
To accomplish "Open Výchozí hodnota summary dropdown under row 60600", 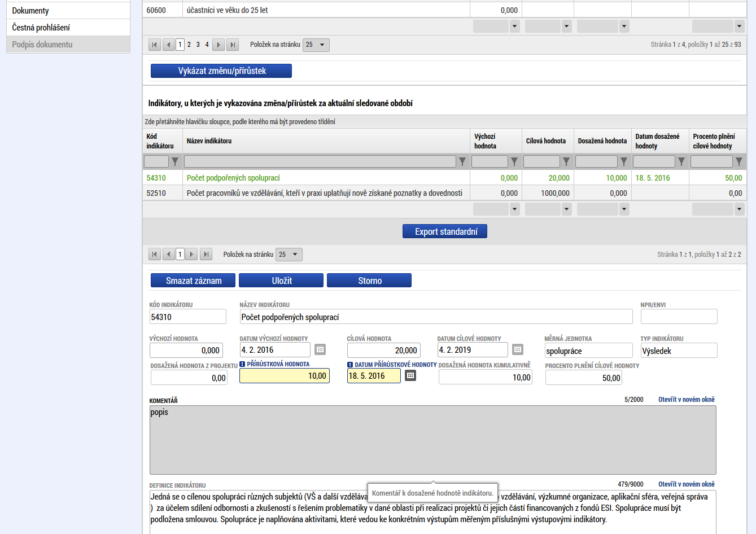I will pyautogui.click(x=514, y=26).
